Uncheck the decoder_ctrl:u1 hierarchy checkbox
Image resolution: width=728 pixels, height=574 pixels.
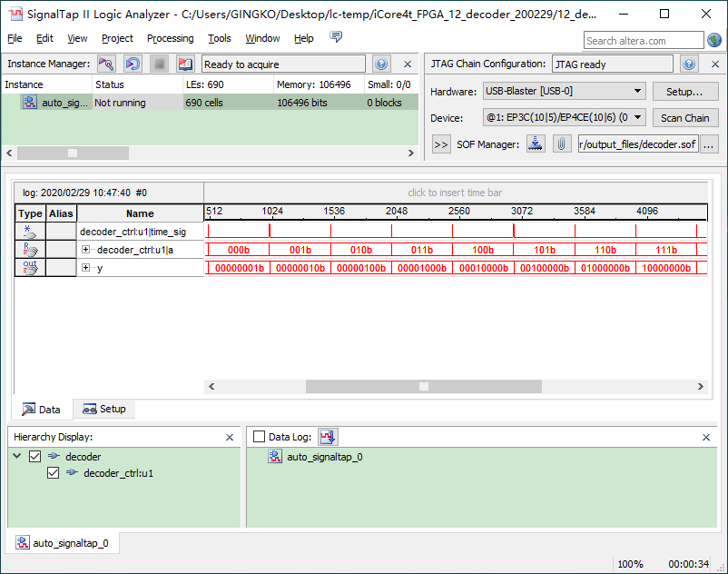[54, 473]
